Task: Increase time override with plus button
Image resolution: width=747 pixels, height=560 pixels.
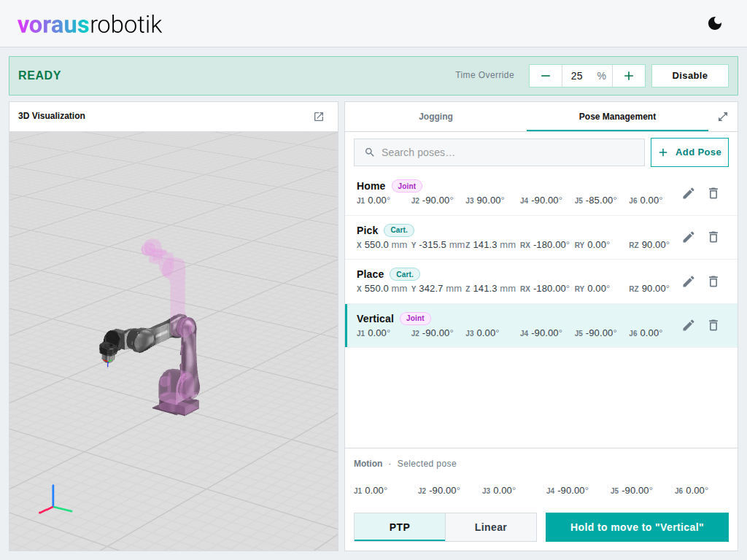Action: [628, 76]
